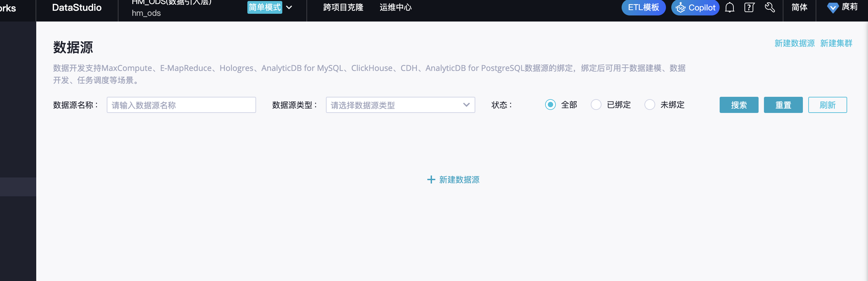Click the ETL模板 button
This screenshot has height=281, width=868.
click(643, 7)
